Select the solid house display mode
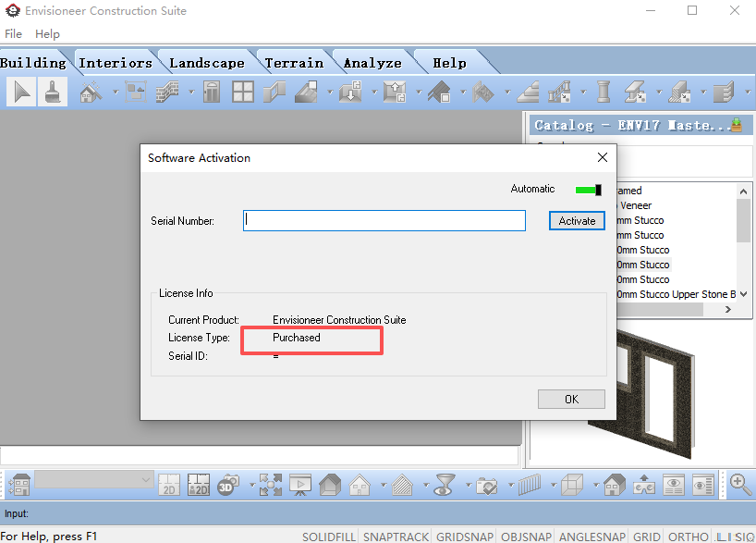 (330, 485)
